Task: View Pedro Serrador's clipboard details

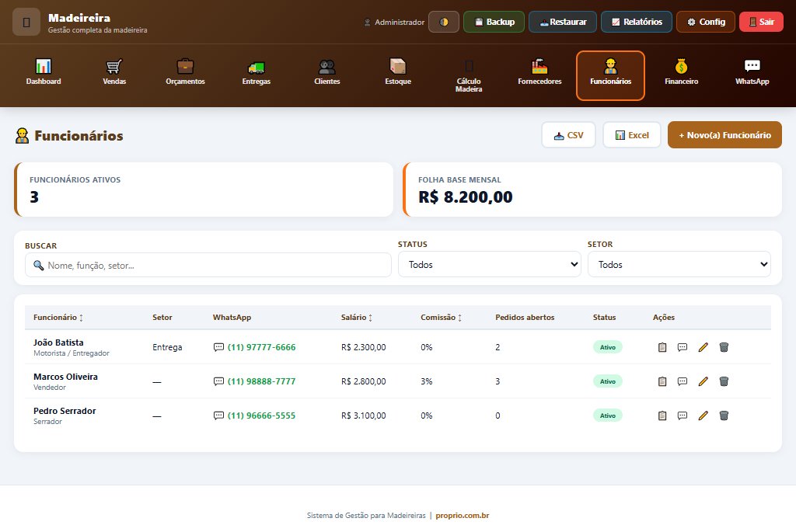Action: tap(662, 416)
